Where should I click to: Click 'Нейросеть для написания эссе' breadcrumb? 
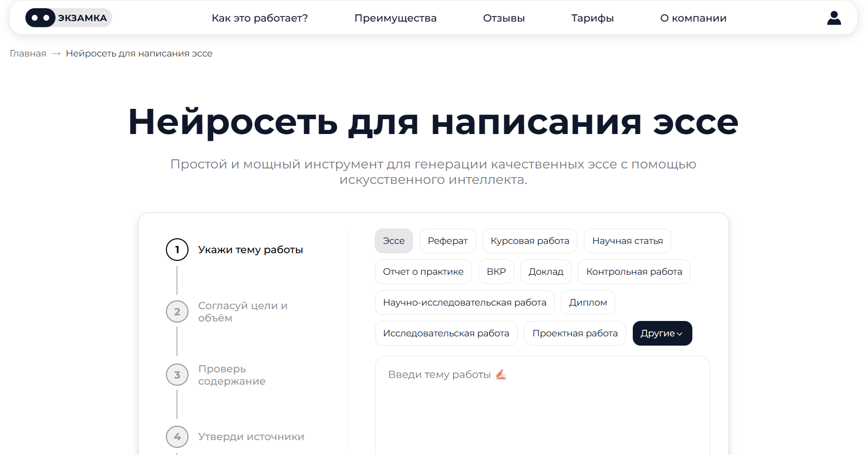(x=139, y=53)
